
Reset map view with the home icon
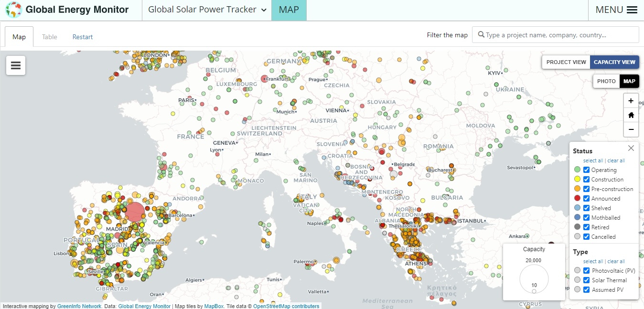point(631,115)
